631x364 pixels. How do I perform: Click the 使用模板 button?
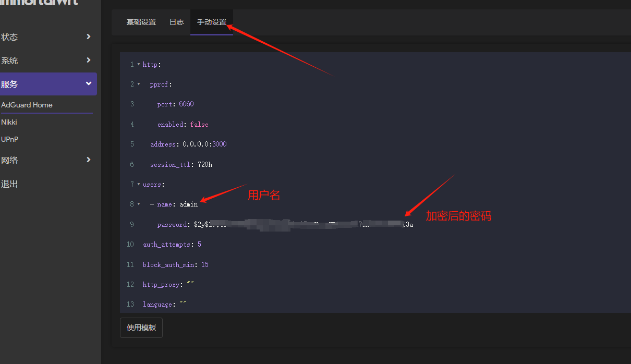[x=141, y=327]
